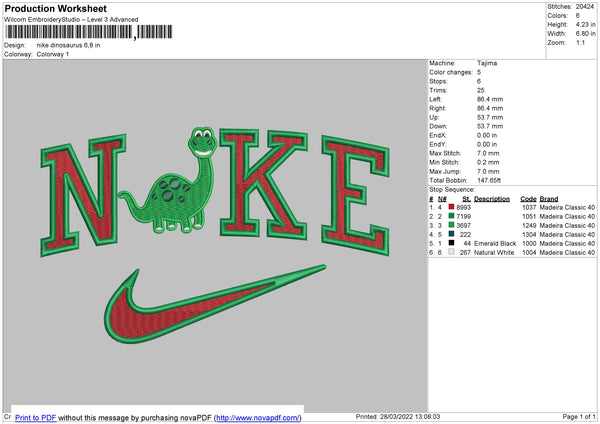Click the Brand column header
This screenshot has width=600, height=424.
(x=549, y=199)
